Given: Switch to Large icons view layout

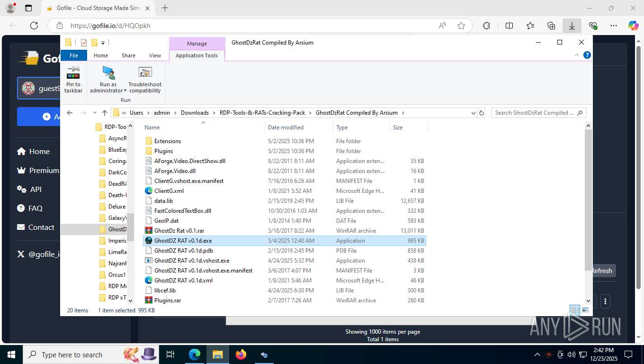Looking at the screenshot, I should 585,310.
